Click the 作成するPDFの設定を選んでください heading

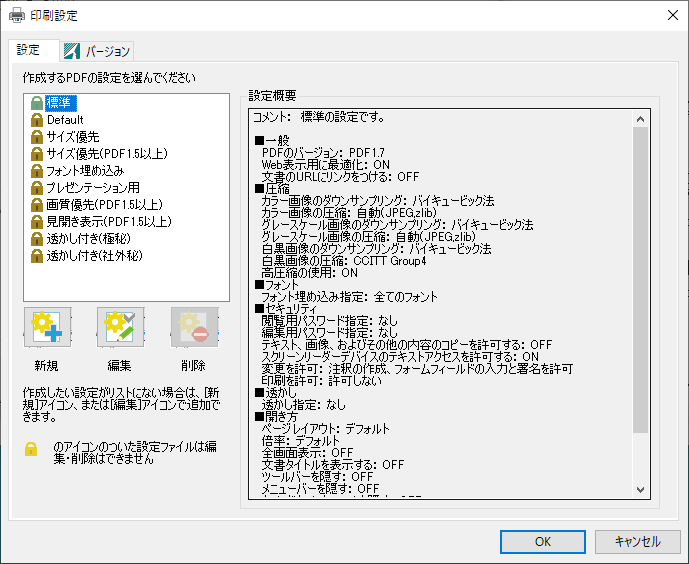(x=109, y=78)
